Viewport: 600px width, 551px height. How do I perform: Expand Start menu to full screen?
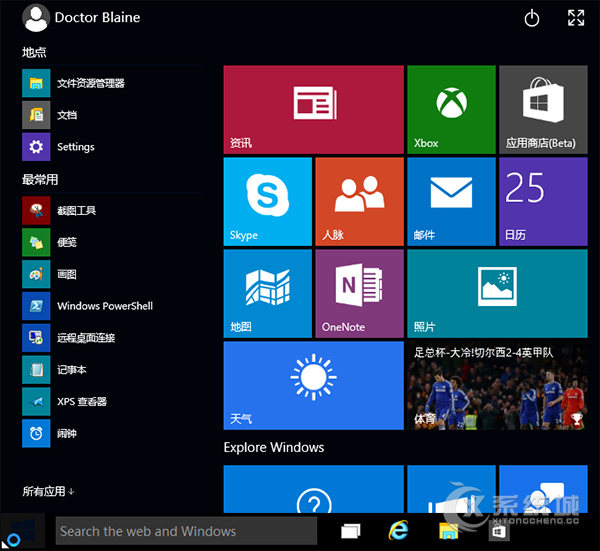tap(576, 18)
